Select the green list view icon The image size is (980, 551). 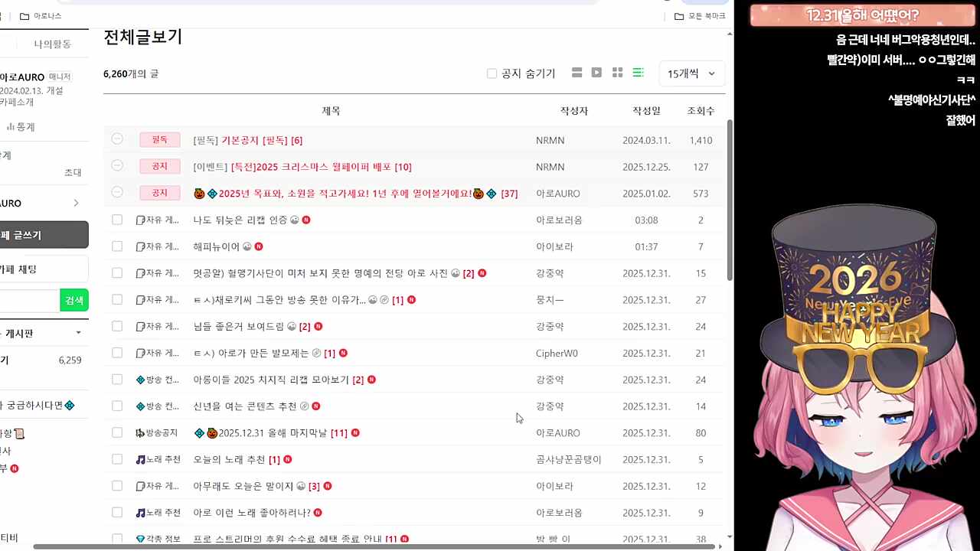click(x=639, y=72)
